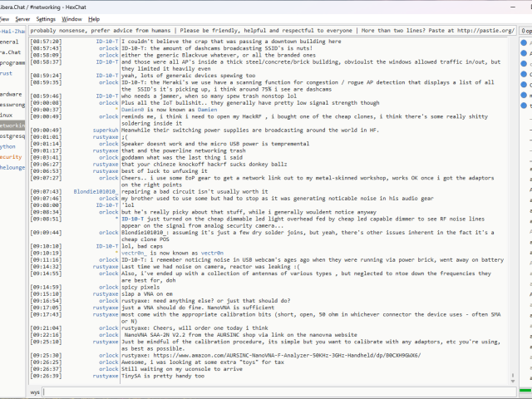
Task: Open the Settings menu
Action: pyautogui.click(x=46, y=18)
